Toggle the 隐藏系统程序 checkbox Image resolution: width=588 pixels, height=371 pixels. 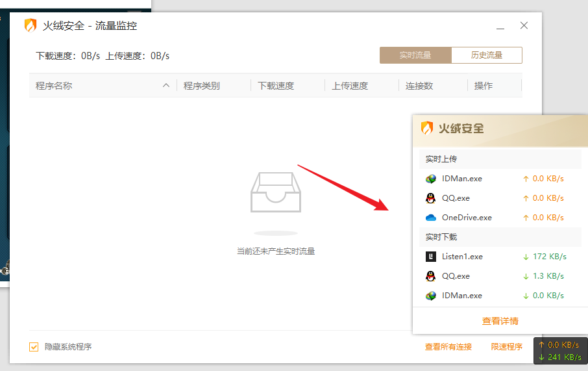tap(34, 347)
